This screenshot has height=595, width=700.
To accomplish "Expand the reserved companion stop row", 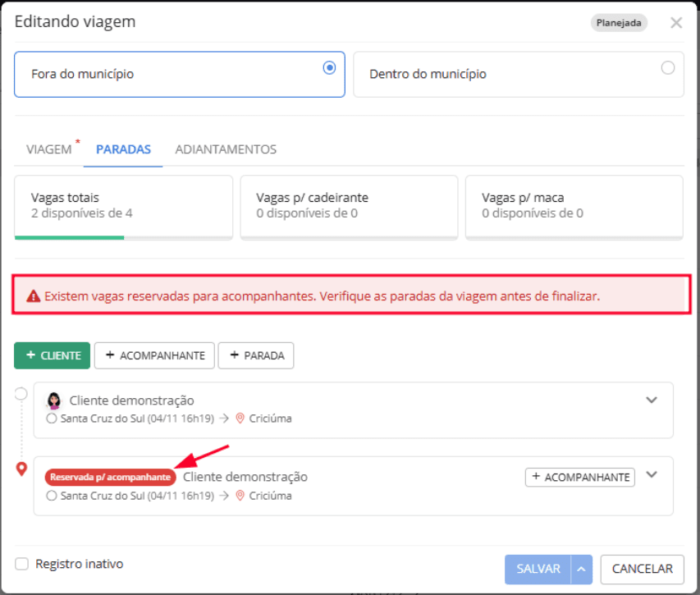I will tap(652, 474).
